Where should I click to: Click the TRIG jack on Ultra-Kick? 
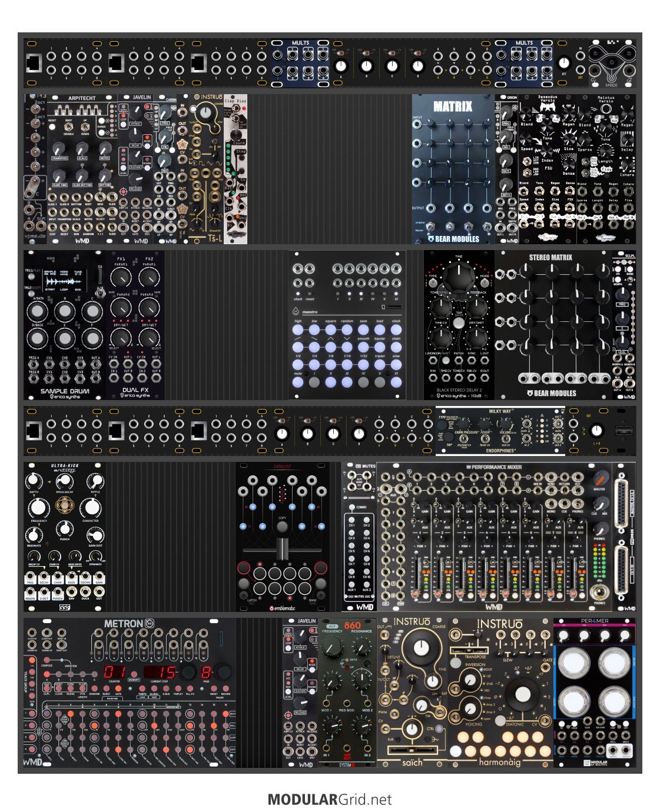pos(30,575)
